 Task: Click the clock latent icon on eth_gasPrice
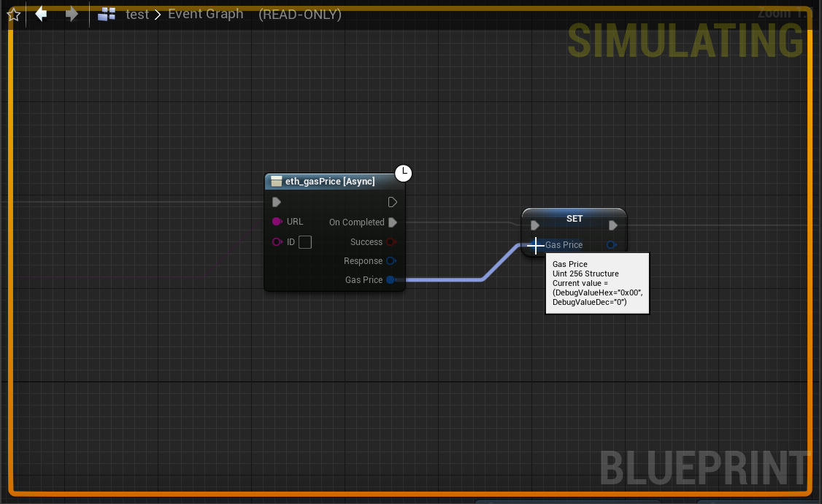[x=403, y=174]
